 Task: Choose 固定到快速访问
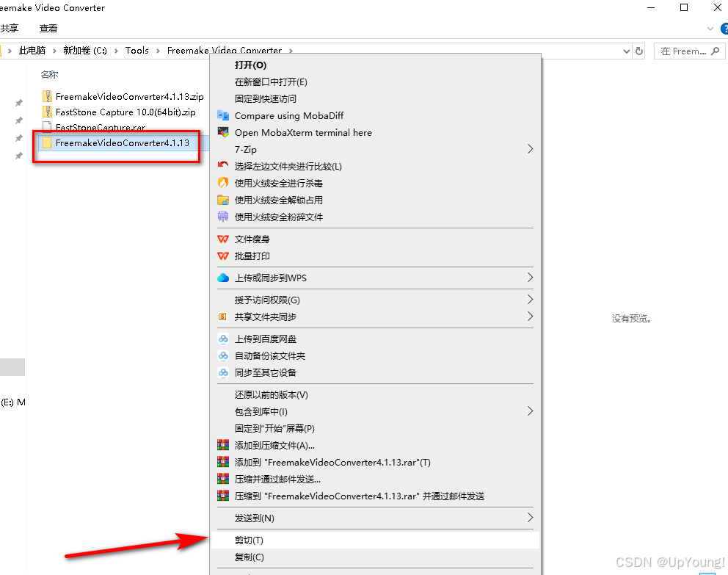pyautogui.click(x=265, y=98)
